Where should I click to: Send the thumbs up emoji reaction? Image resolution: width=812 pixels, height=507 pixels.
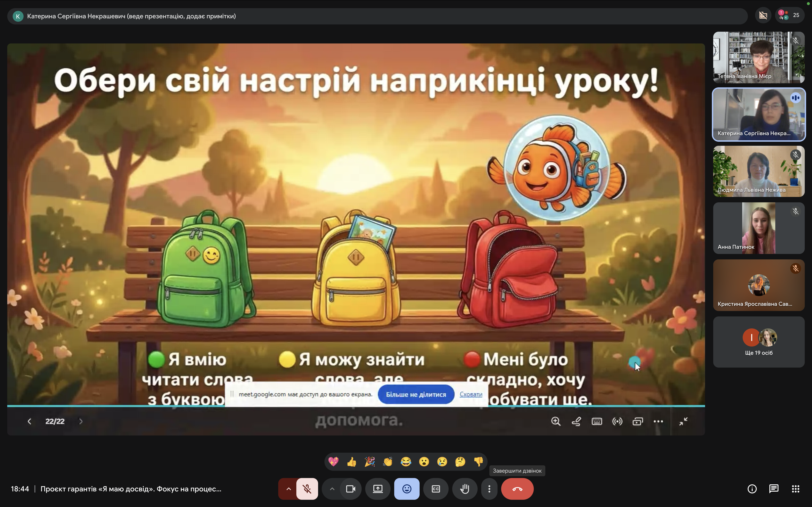pos(351,462)
